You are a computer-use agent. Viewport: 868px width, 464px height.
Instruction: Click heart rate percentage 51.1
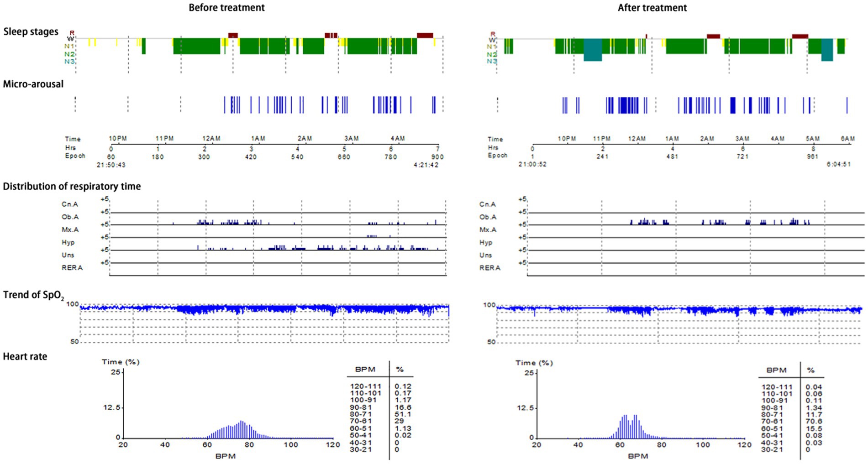click(403, 414)
